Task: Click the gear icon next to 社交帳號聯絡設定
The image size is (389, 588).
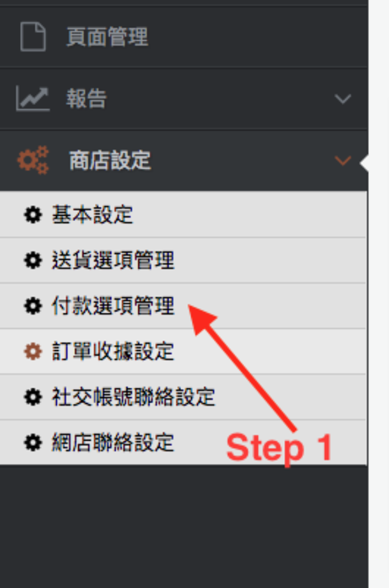Action: (33, 397)
